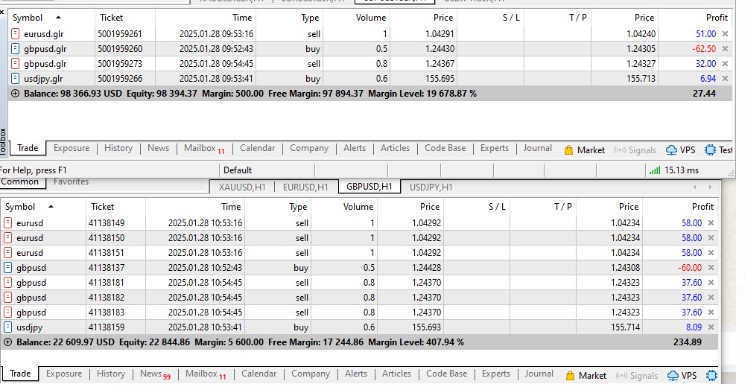Switch to the EURUSD,H1 chart tab
746x392 pixels.
coord(305,187)
